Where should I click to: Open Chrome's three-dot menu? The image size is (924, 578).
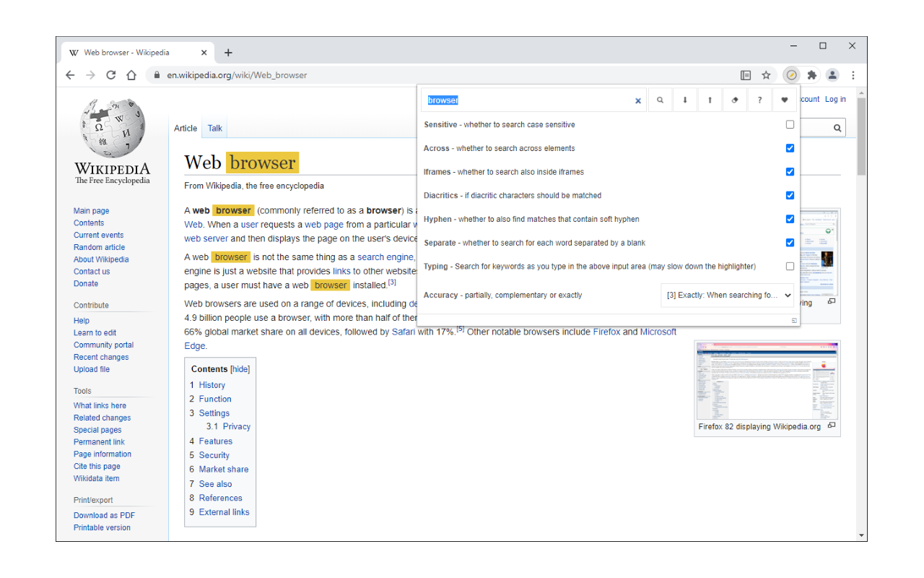point(853,74)
